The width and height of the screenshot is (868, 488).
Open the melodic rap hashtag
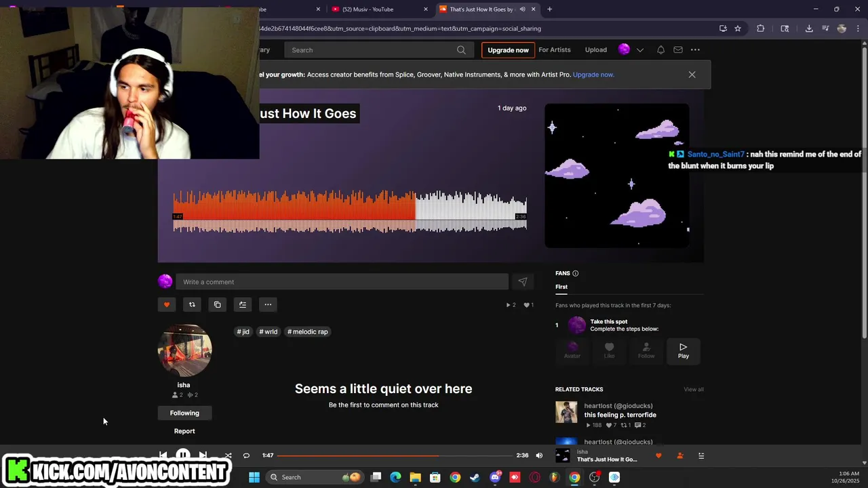tap(308, 331)
